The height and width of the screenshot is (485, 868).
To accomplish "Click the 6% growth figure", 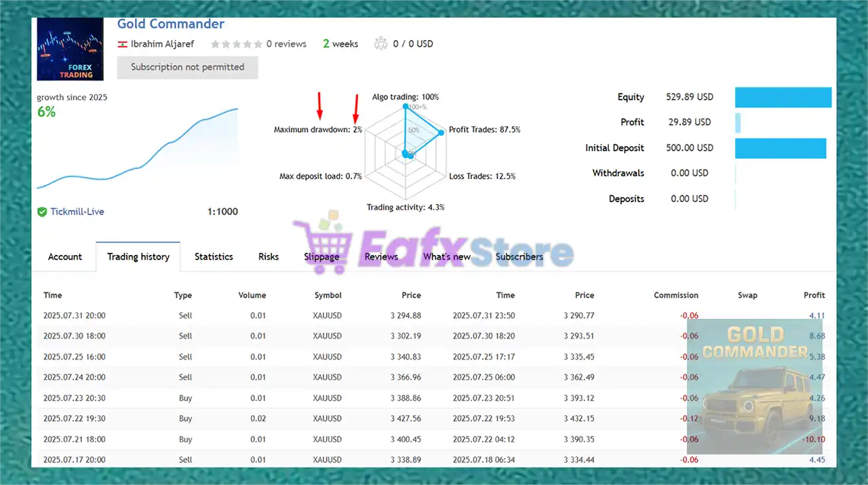I will pyautogui.click(x=46, y=112).
